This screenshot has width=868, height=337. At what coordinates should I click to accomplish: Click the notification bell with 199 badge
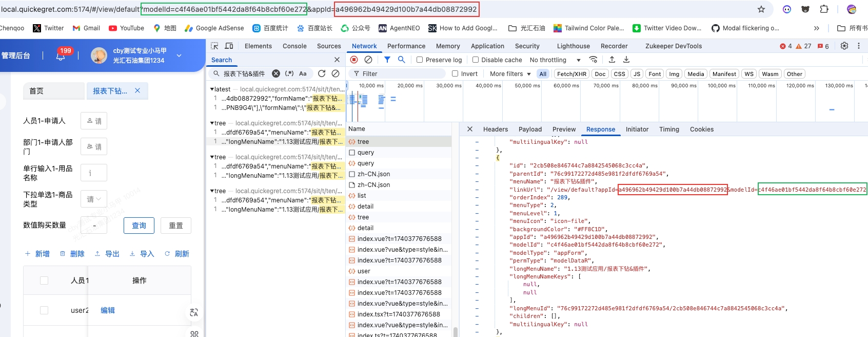coord(61,55)
